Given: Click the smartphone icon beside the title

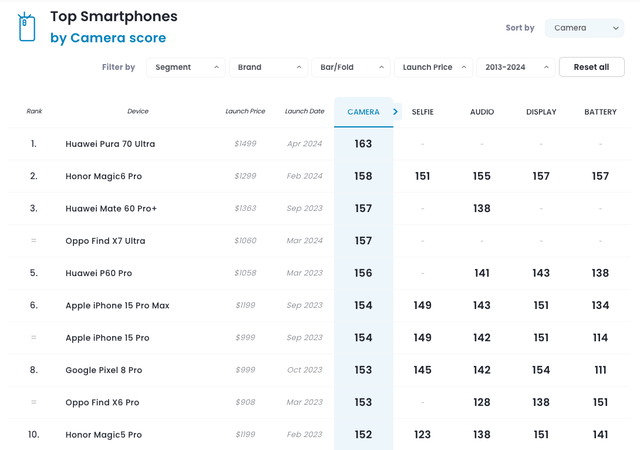Looking at the screenshot, I should click(x=27, y=27).
